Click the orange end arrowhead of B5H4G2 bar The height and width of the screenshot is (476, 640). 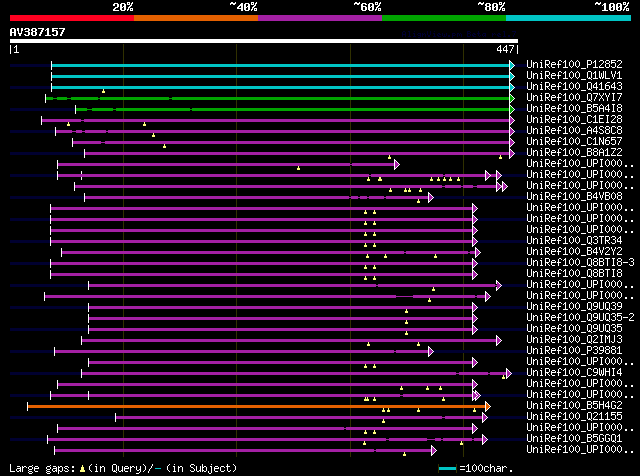coord(487,407)
